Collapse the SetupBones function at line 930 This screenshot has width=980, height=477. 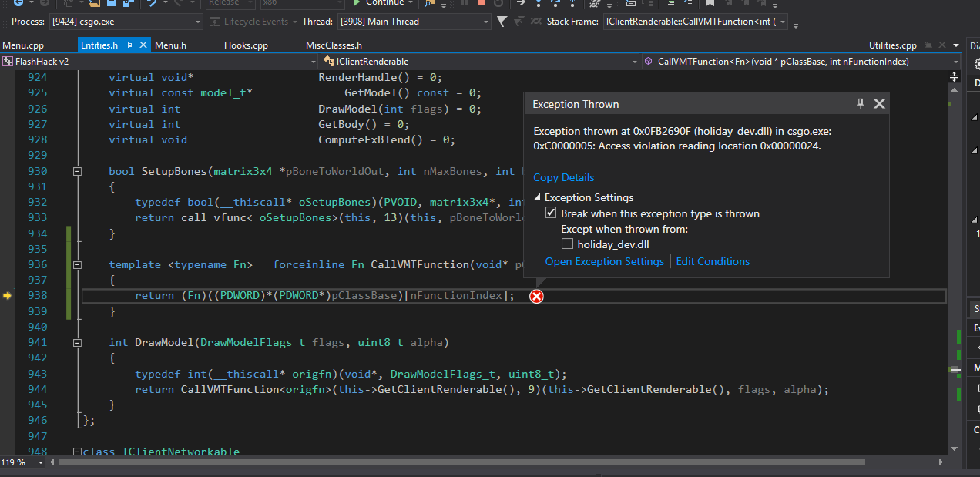[77, 172]
